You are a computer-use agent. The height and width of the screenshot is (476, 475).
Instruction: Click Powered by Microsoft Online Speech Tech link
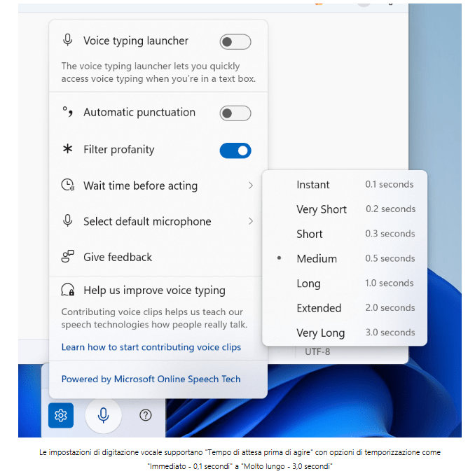(x=151, y=379)
